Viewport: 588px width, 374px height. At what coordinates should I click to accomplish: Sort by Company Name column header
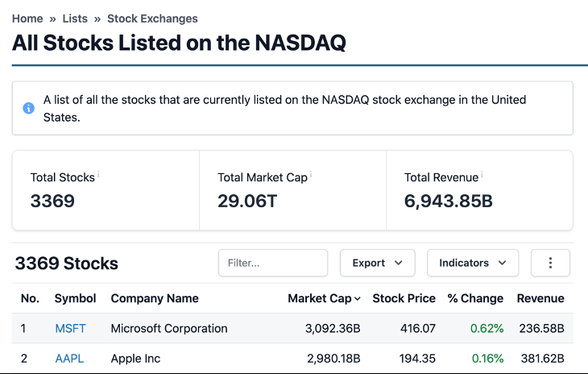155,298
